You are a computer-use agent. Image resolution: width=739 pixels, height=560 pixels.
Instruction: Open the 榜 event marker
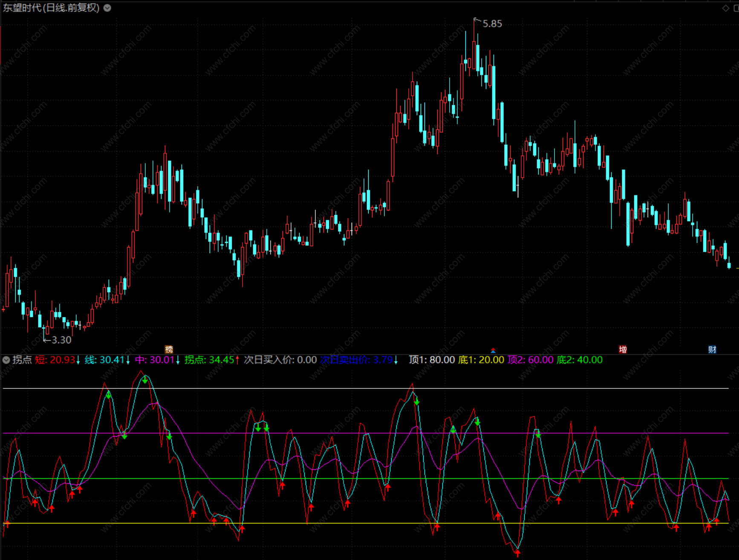169,350
